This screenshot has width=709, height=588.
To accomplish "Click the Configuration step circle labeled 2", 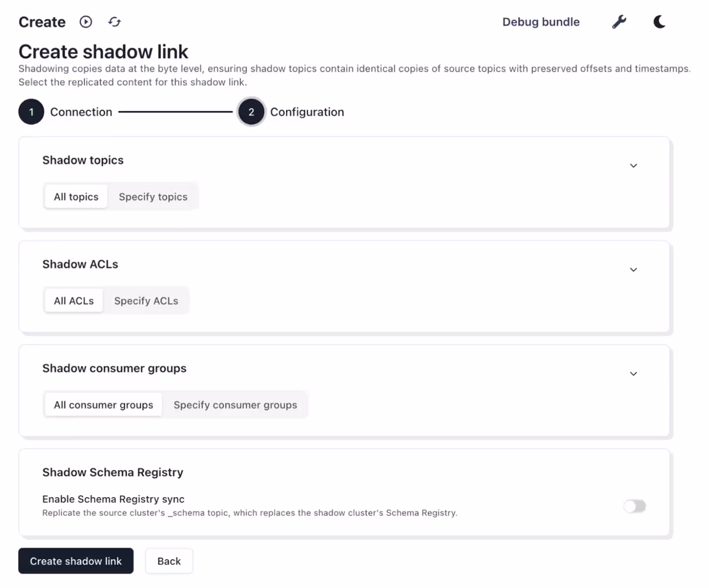I will coord(251,112).
